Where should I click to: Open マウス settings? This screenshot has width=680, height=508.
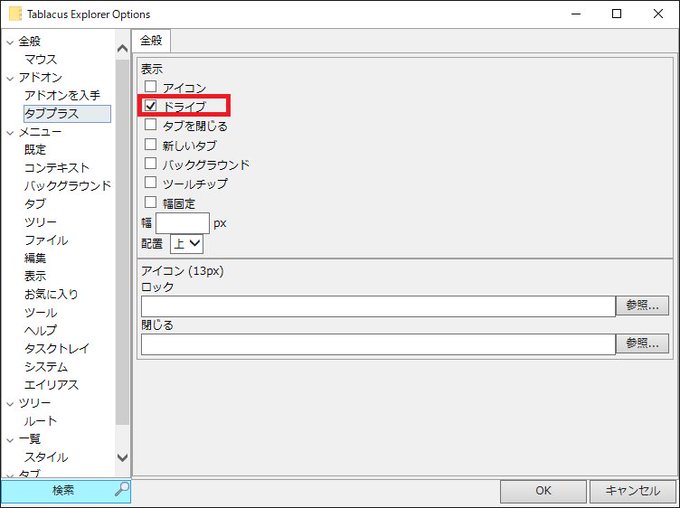pyautogui.click(x=41, y=59)
